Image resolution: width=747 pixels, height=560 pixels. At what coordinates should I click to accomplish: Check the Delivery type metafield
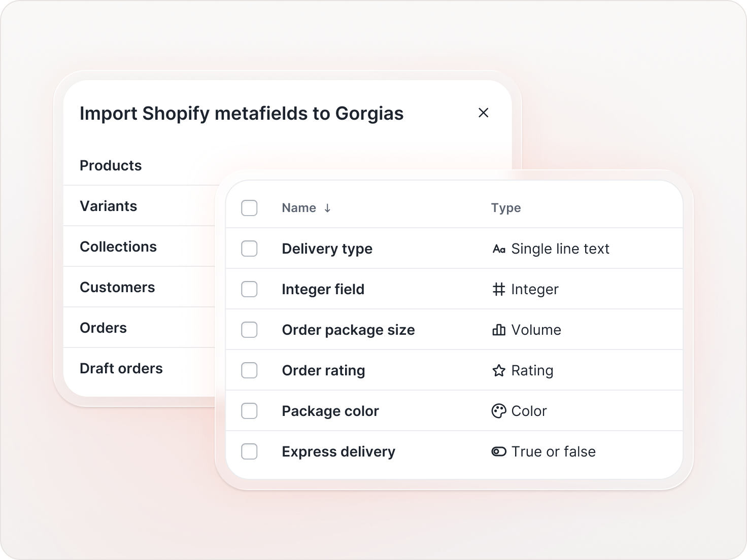pyautogui.click(x=249, y=249)
